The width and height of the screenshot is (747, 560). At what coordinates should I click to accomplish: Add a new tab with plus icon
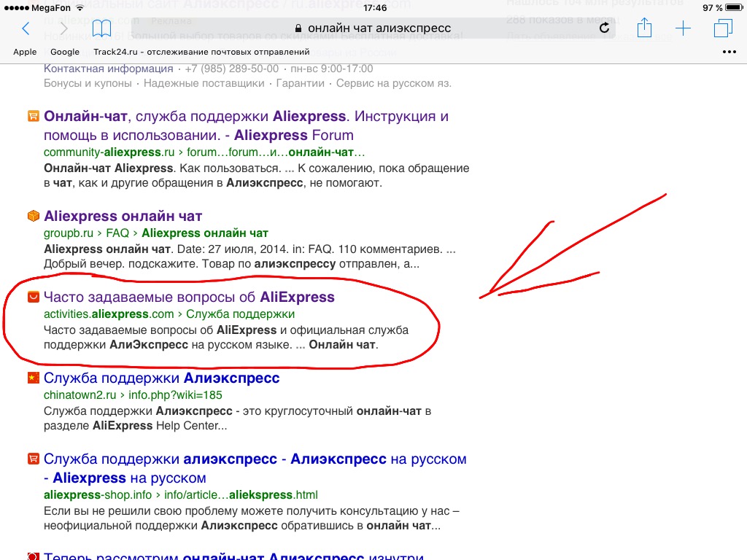click(683, 28)
